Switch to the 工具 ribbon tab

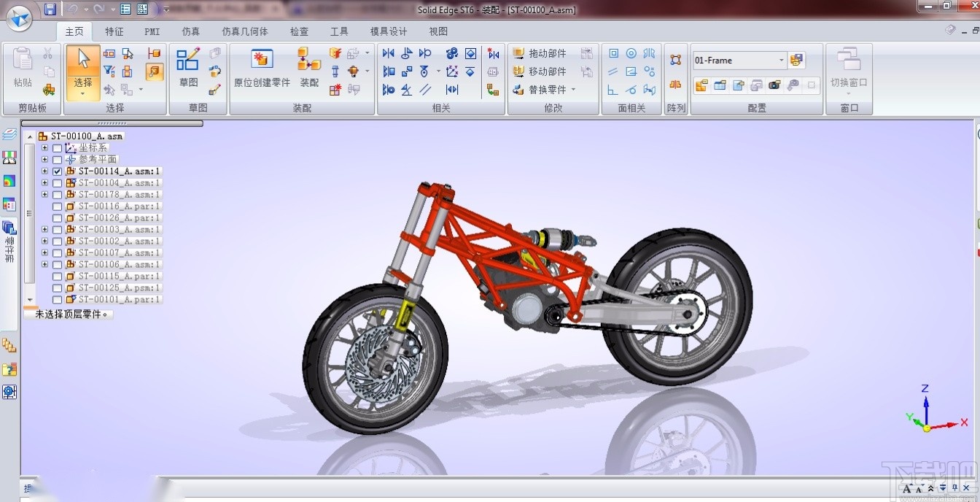pyautogui.click(x=339, y=31)
